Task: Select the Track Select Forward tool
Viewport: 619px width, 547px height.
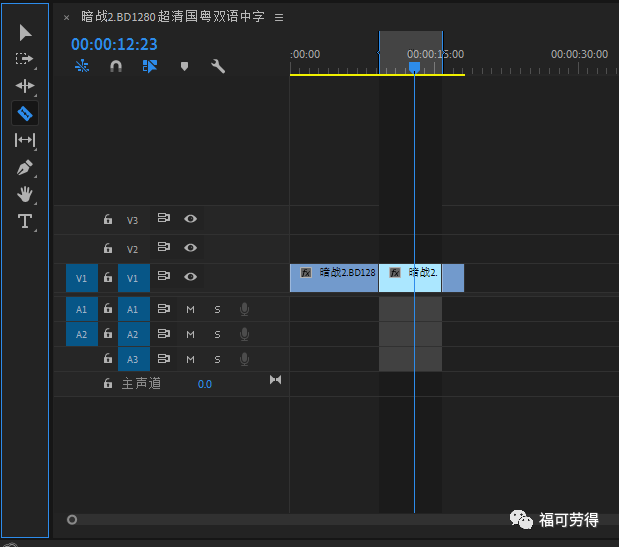Action: pos(24,59)
